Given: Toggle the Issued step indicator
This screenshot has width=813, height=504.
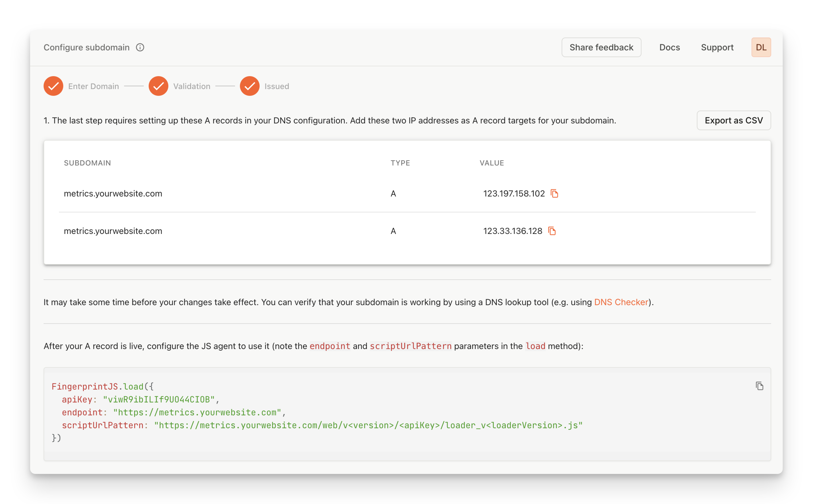Looking at the screenshot, I should coord(249,86).
